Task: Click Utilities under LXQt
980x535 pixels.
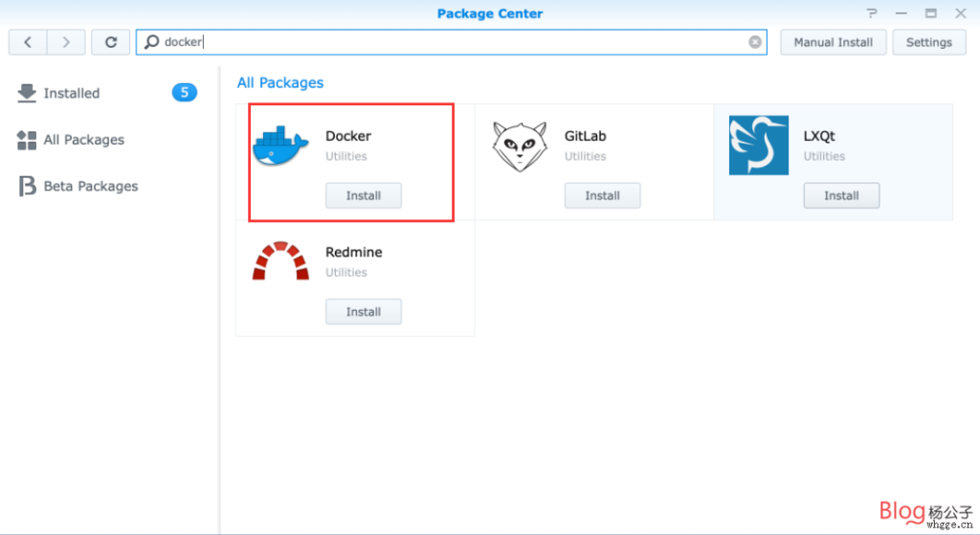Action: click(824, 156)
